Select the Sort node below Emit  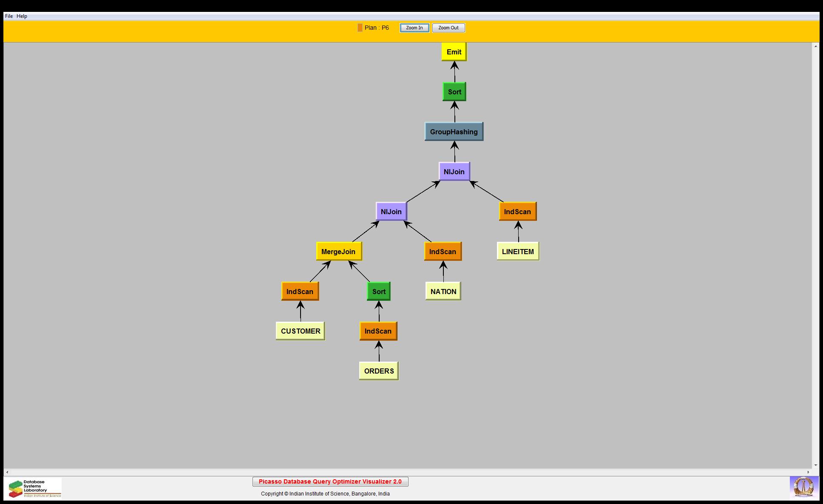454,92
